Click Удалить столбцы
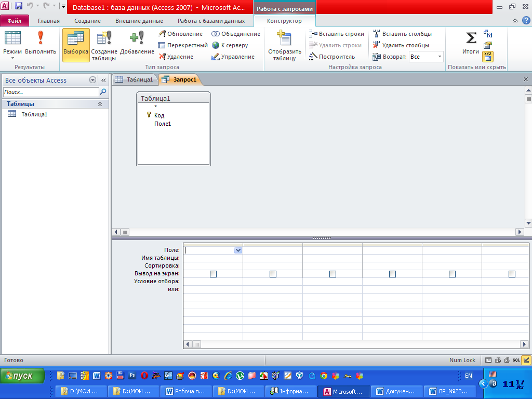Viewport: 532px width, 399px height. 401,45
